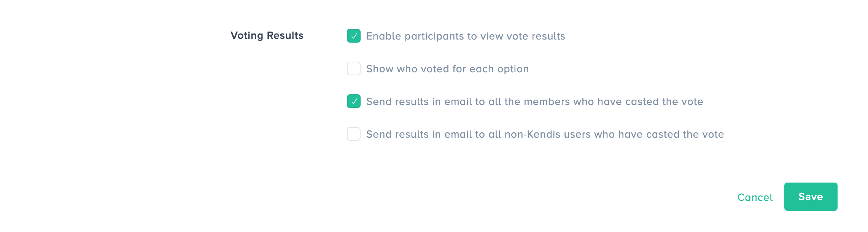The image size is (868, 232).
Task: Click the word "Voting" in the section heading
Action: pyautogui.click(x=247, y=35)
